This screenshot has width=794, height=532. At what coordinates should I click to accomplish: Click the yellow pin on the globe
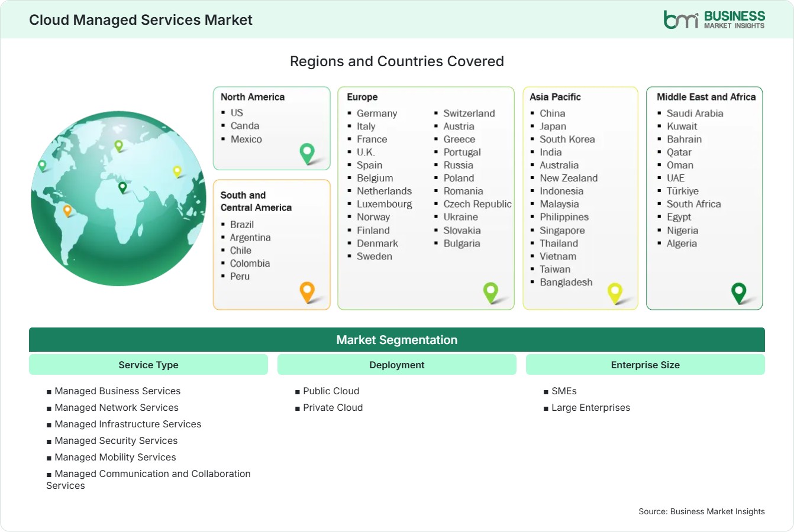pos(177,171)
